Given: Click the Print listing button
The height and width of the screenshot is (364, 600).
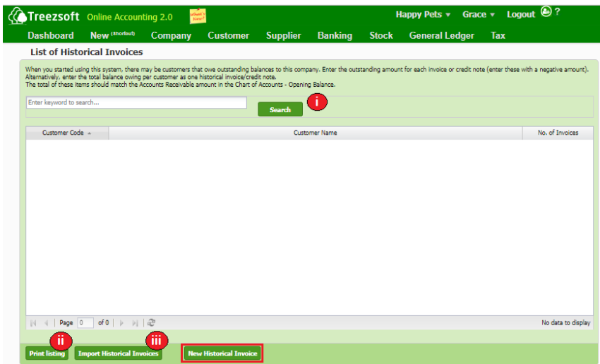Looking at the screenshot, I should pyautogui.click(x=47, y=353).
